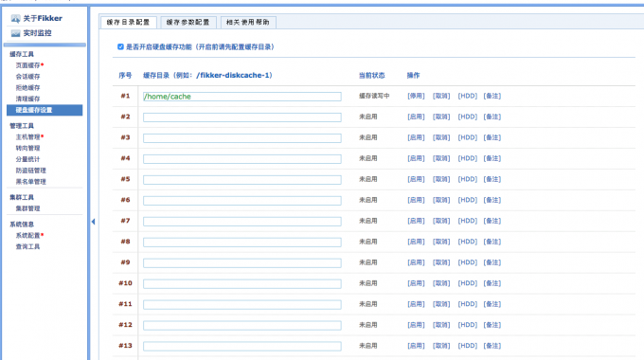Collapse the sidebar with the blue arrow
Viewport: 644px width, 360px height.
coord(93,222)
